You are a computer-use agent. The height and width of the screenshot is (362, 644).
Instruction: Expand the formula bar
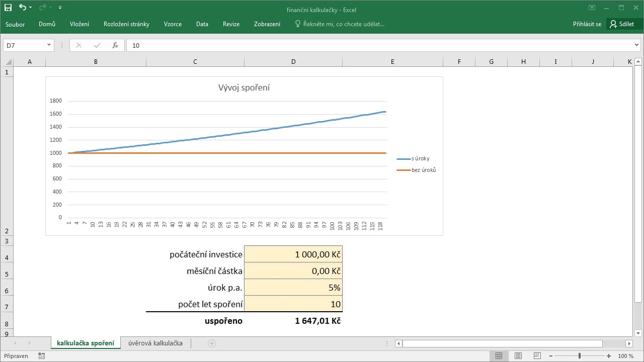pos(637,45)
